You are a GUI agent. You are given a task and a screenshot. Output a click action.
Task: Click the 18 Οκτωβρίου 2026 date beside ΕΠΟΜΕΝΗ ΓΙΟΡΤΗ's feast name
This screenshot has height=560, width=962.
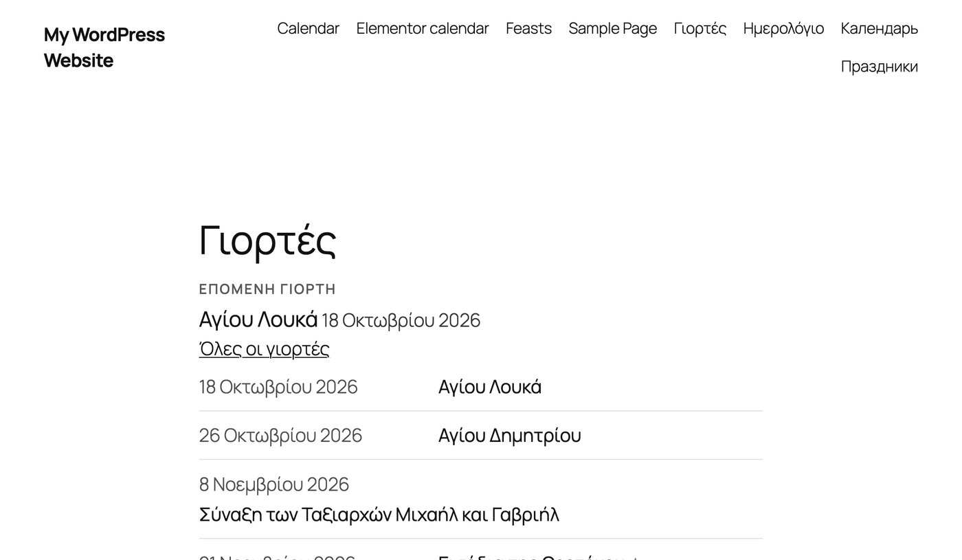click(401, 320)
